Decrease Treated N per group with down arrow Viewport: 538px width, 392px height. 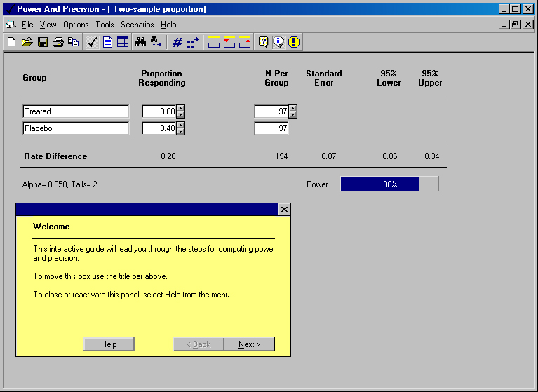coord(292,114)
